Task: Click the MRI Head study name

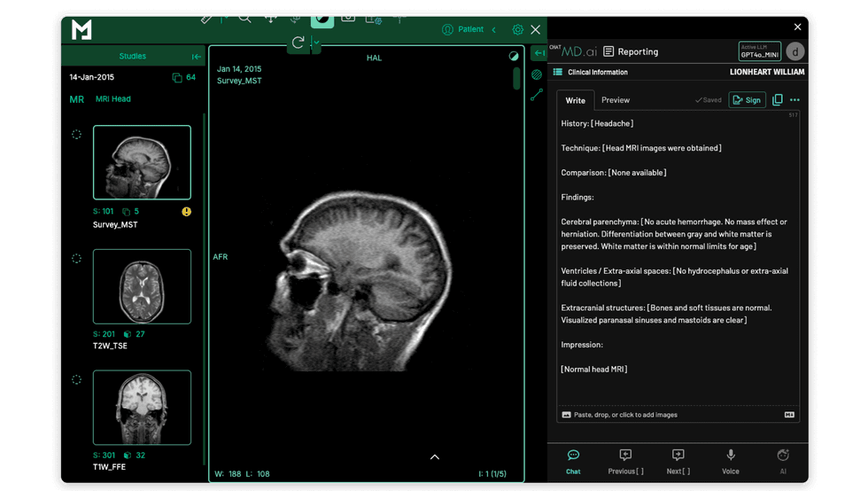Action: click(113, 98)
